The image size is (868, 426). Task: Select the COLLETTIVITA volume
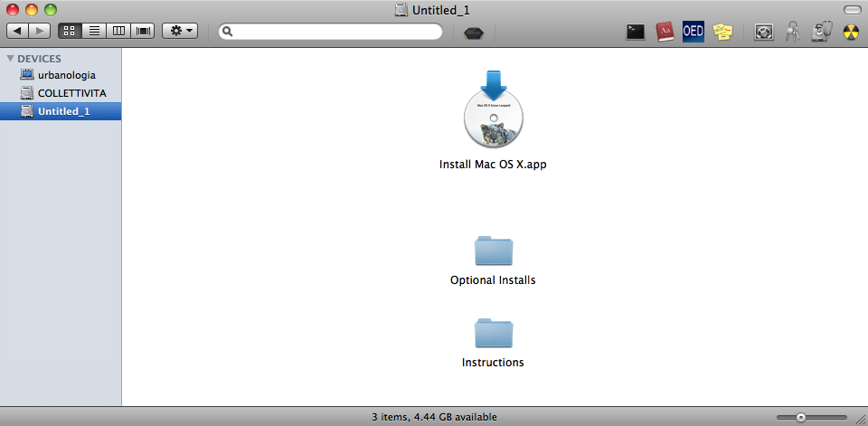tap(61, 93)
